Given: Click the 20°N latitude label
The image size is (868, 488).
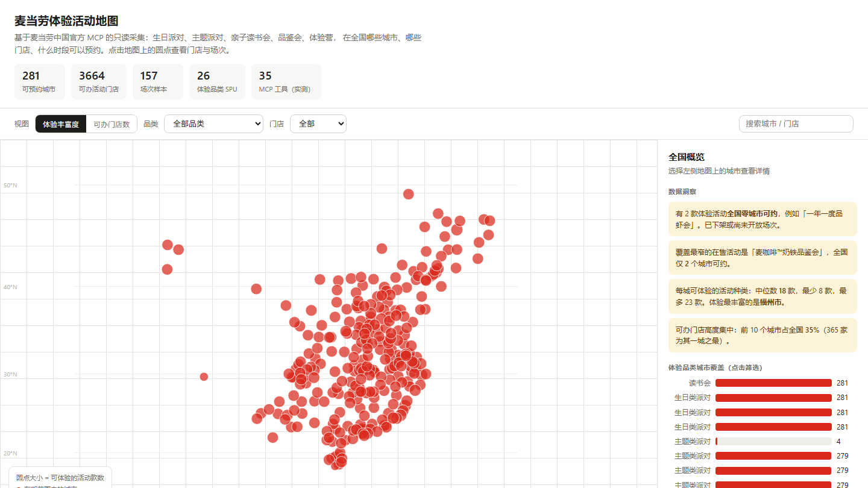Looking at the screenshot, I should (10, 453).
